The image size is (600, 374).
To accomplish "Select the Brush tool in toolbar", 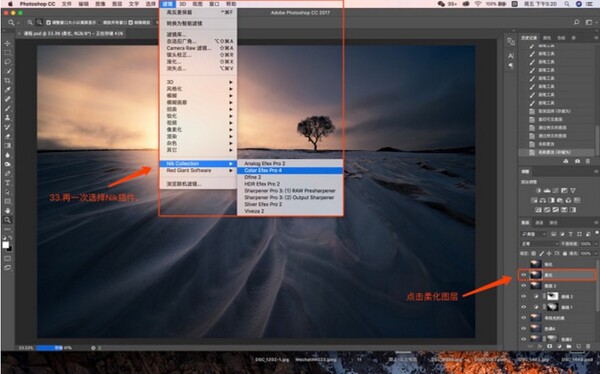I will tap(7, 108).
